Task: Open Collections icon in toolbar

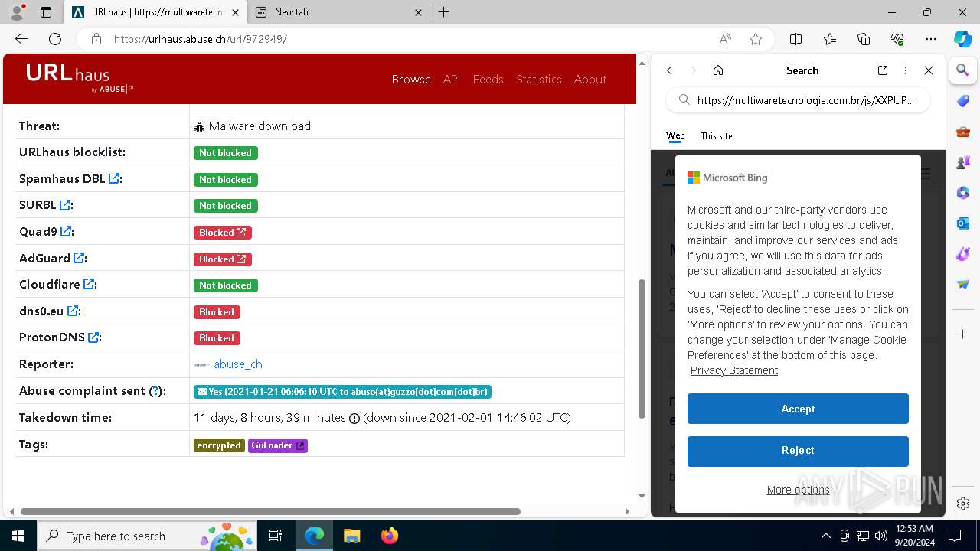Action: click(864, 39)
